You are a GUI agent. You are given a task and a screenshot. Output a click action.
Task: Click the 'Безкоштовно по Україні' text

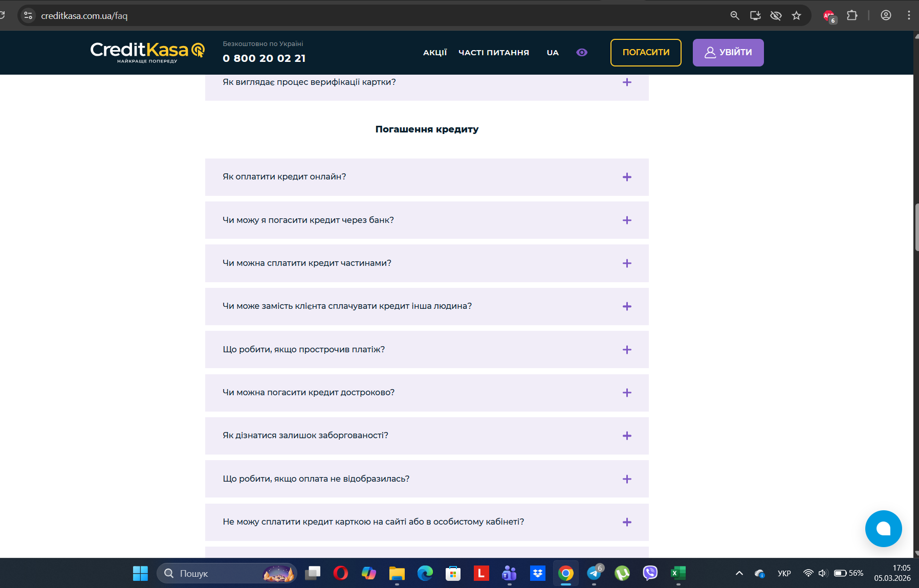(x=263, y=44)
